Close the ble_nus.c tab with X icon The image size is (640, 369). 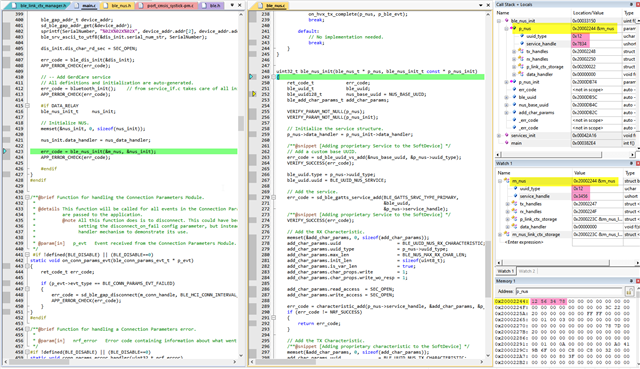click(488, 5)
